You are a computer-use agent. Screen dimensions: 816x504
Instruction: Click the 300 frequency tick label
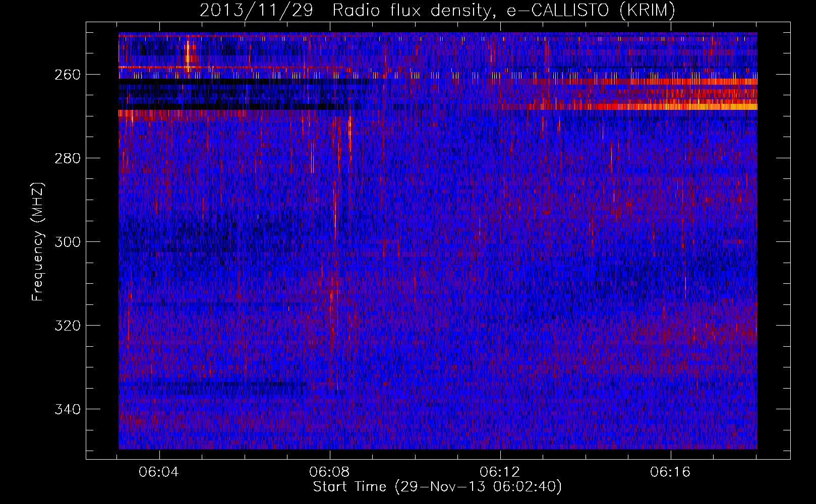coord(67,242)
